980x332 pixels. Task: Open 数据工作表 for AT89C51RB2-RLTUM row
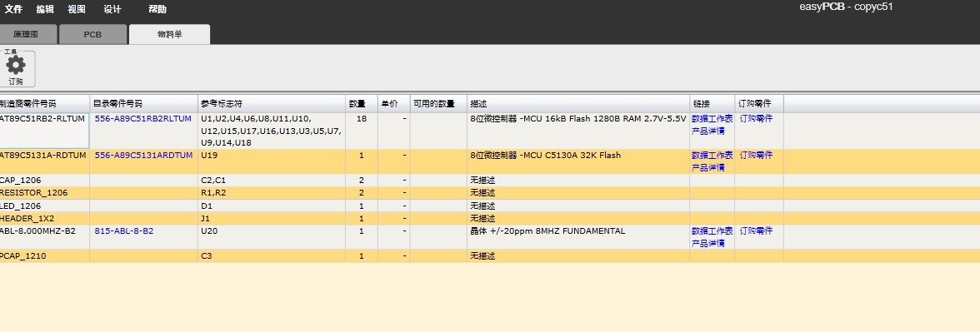(x=712, y=118)
